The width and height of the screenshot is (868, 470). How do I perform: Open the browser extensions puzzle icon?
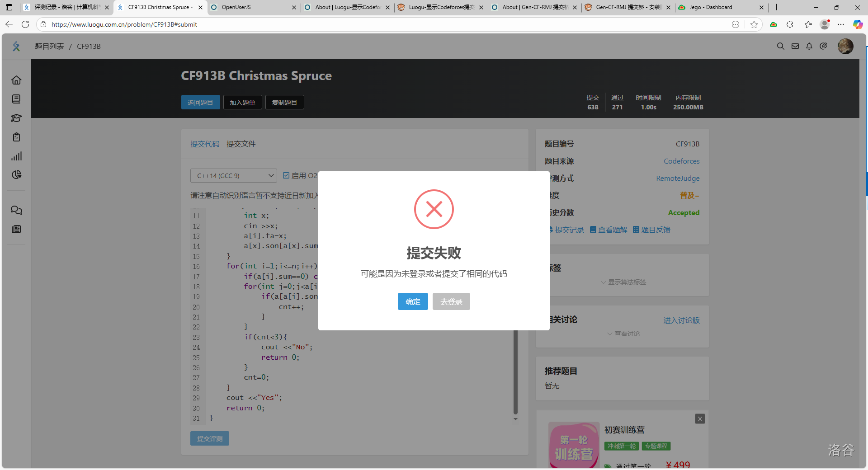tap(790, 24)
